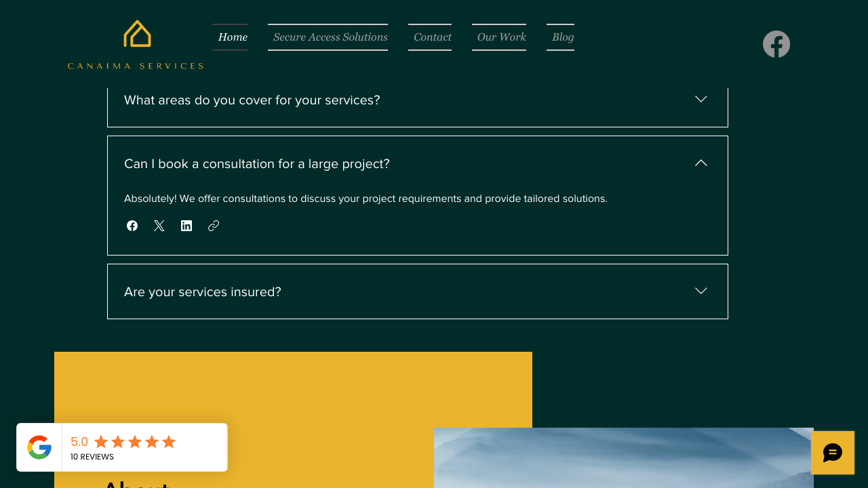
Task: Copy the FAQ link using the link icon
Action: [214, 225]
